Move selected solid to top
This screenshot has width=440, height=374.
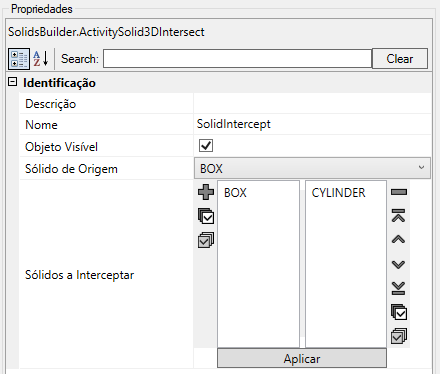(399, 216)
